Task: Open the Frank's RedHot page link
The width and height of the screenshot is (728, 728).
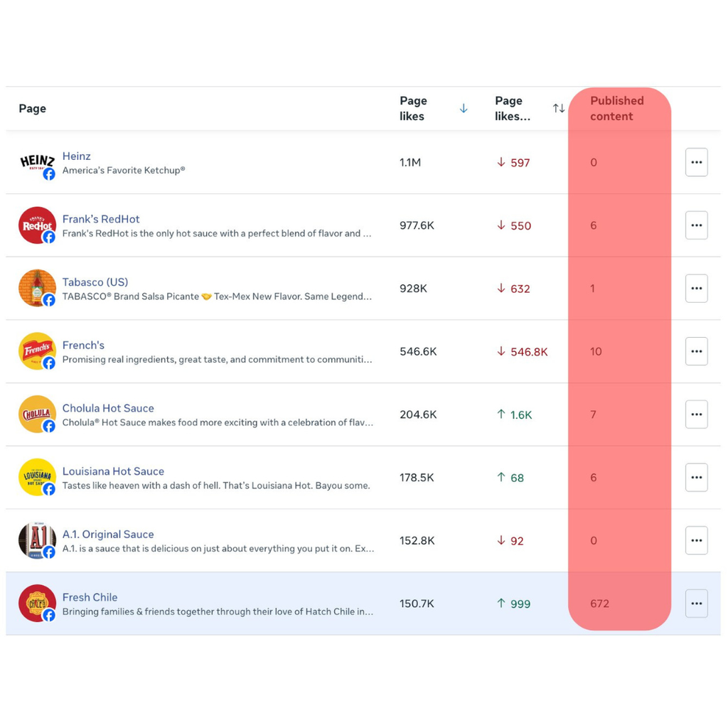Action: click(101, 219)
